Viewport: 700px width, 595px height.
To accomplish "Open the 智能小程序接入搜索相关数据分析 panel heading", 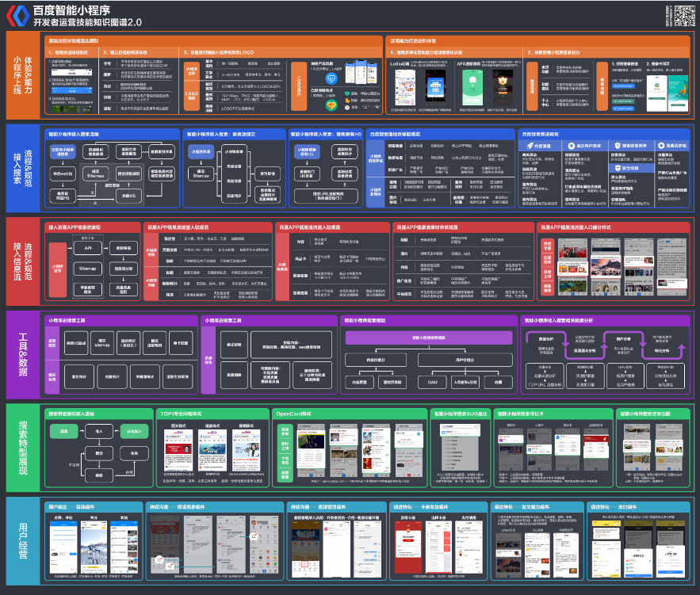I will pyautogui.click(x=559, y=321).
